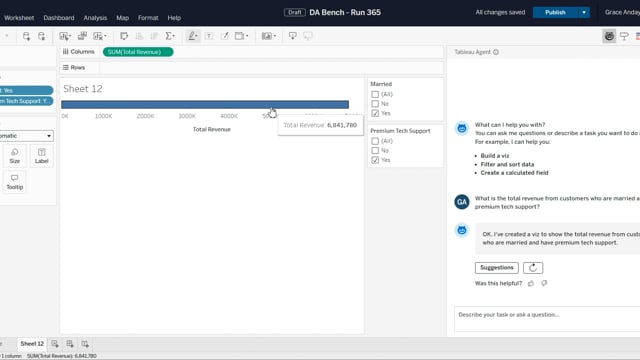The width and height of the screenshot is (640, 360).
Task: Open the Label marks card button
Action: (x=42, y=156)
